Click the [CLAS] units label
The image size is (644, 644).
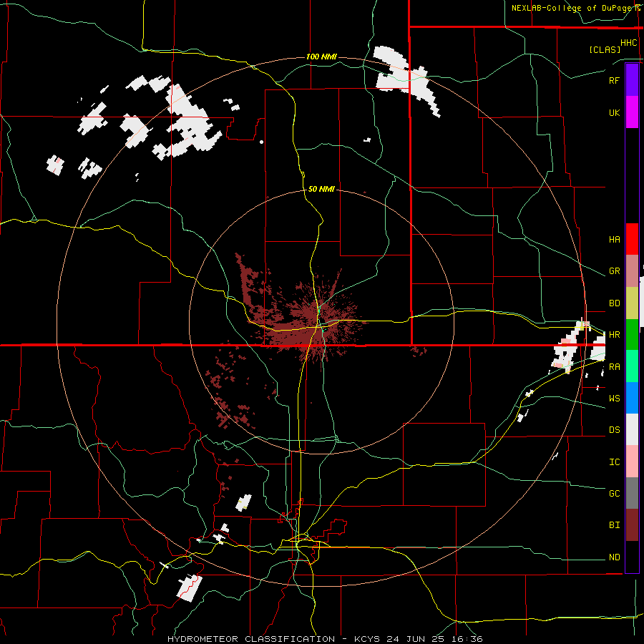click(x=605, y=49)
